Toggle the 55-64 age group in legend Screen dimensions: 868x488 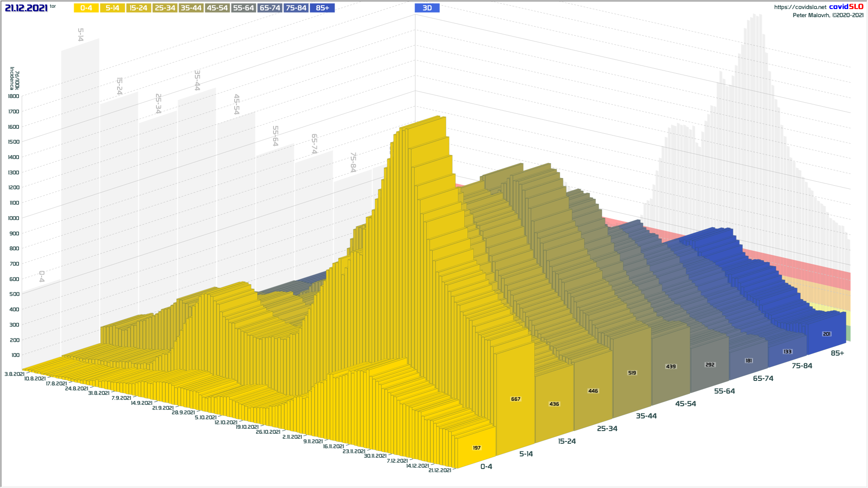[x=243, y=8]
